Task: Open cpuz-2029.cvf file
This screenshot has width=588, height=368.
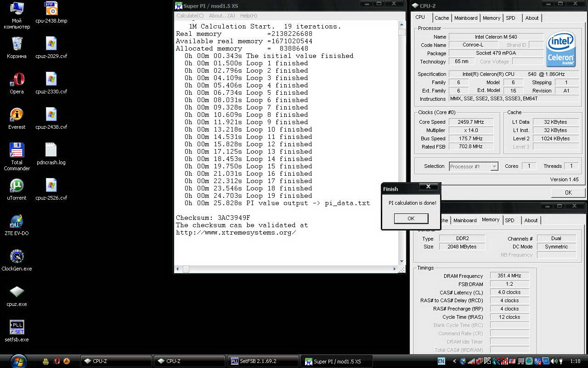Action: [x=51, y=48]
